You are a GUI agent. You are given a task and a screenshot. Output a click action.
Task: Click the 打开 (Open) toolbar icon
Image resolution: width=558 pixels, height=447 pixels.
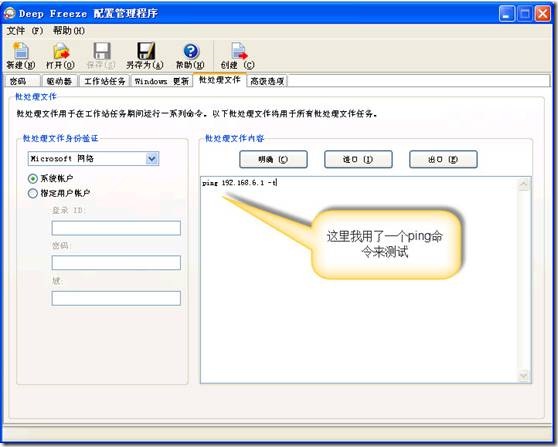60,55
